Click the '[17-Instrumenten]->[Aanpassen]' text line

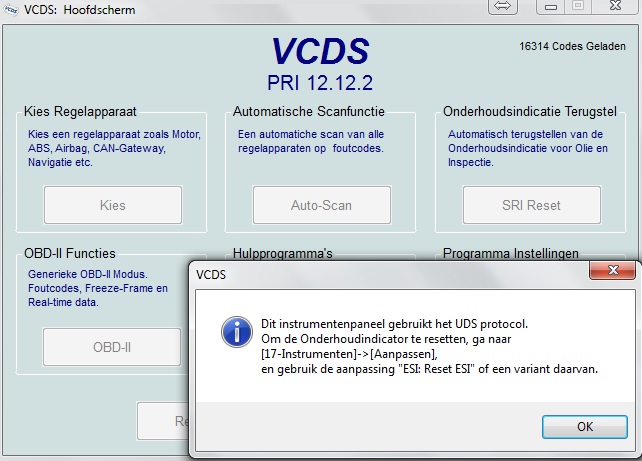pos(349,354)
